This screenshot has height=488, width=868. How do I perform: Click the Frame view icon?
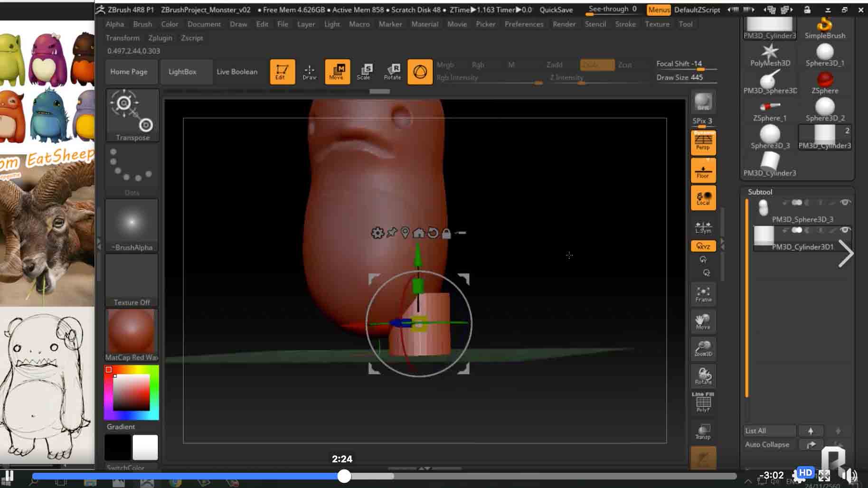[x=703, y=294]
